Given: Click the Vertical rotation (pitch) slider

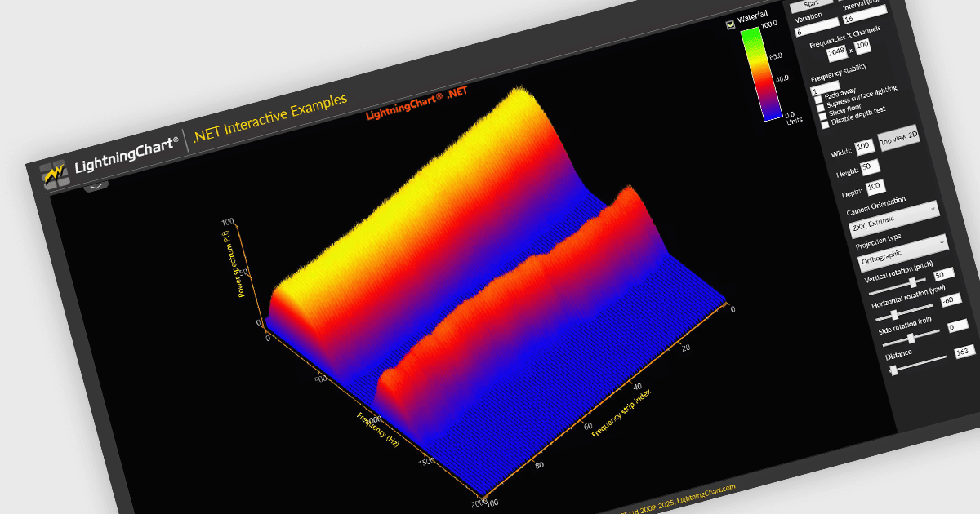Looking at the screenshot, I should (x=898, y=286).
